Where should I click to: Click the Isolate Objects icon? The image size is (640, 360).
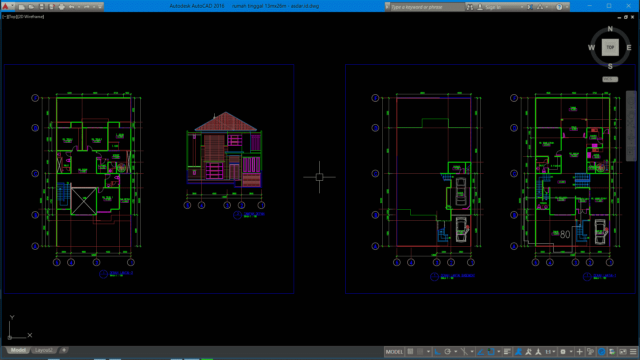click(612, 352)
